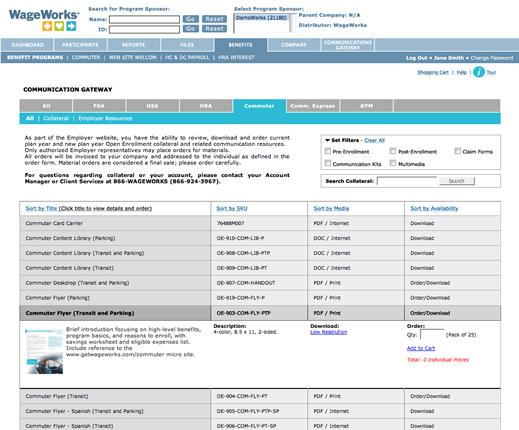519x430 pixels.
Task: Focus the Search Collateral text box
Action: coord(407,181)
